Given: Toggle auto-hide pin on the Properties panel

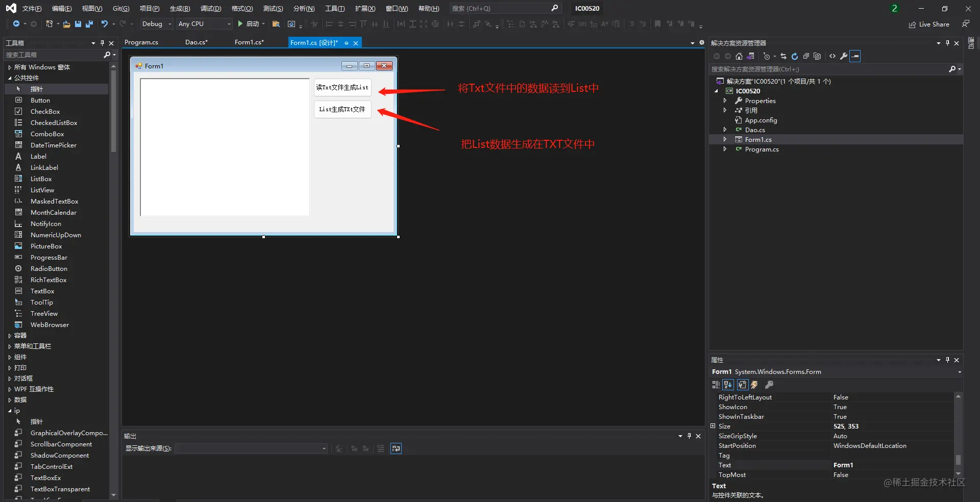Looking at the screenshot, I should pyautogui.click(x=948, y=360).
